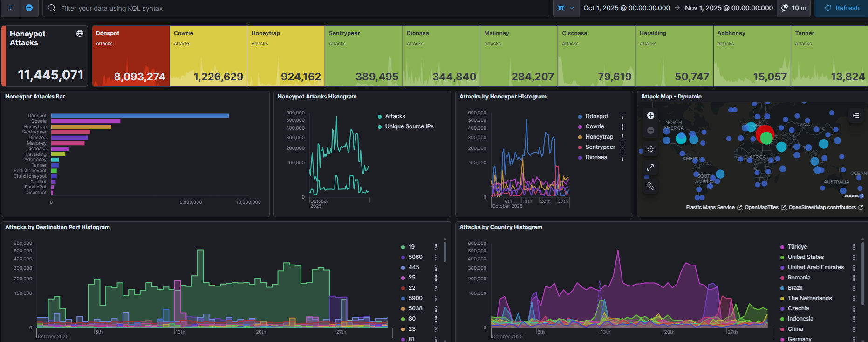Image resolution: width=868 pixels, height=342 pixels.
Task: Select the Cowrie attacks metric tile
Action: pos(208,56)
